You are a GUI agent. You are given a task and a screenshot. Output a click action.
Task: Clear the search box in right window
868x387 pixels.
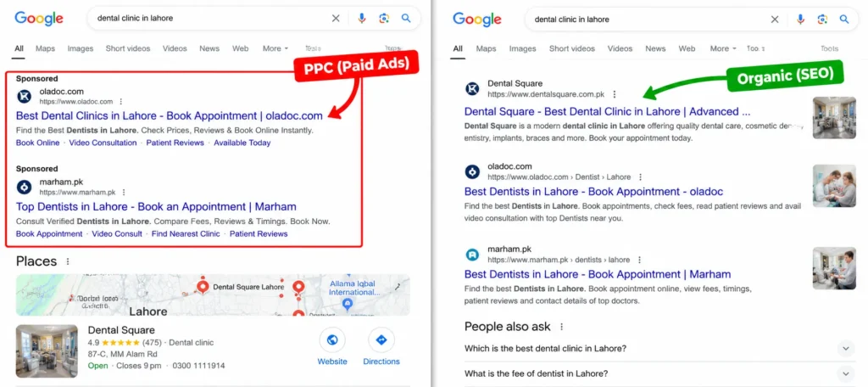pyautogui.click(x=775, y=20)
